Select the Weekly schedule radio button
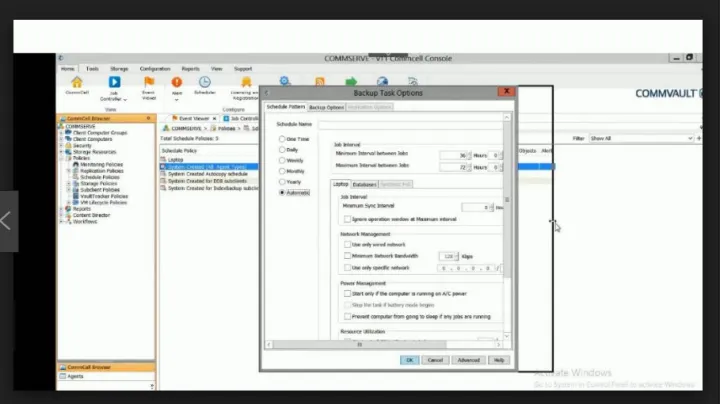Image resolution: width=720 pixels, height=404 pixels. [283, 160]
